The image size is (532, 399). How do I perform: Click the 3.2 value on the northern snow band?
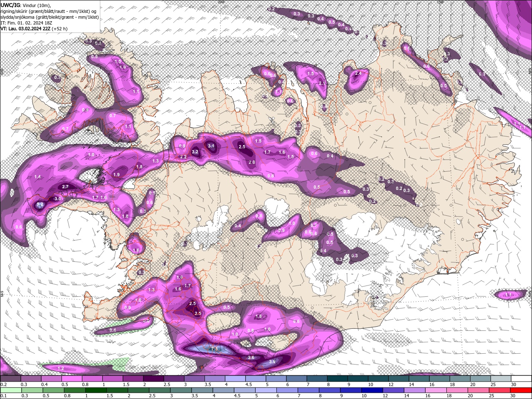[x=195, y=152]
